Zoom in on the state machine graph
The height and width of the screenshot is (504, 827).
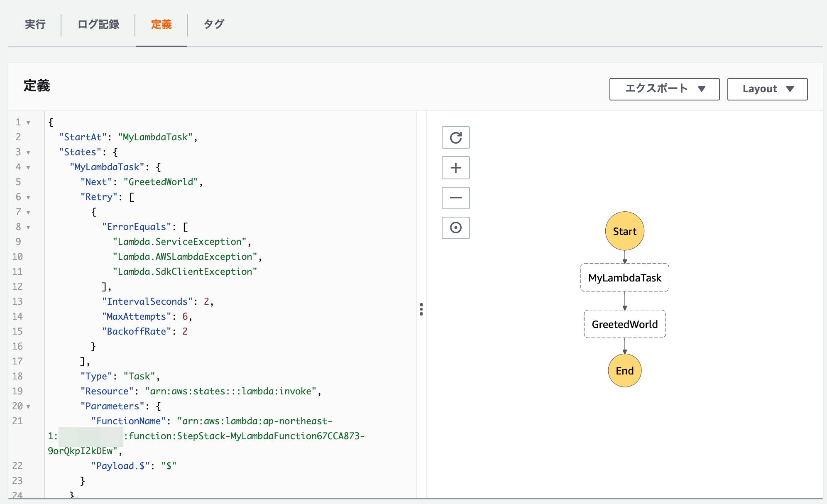tap(455, 168)
